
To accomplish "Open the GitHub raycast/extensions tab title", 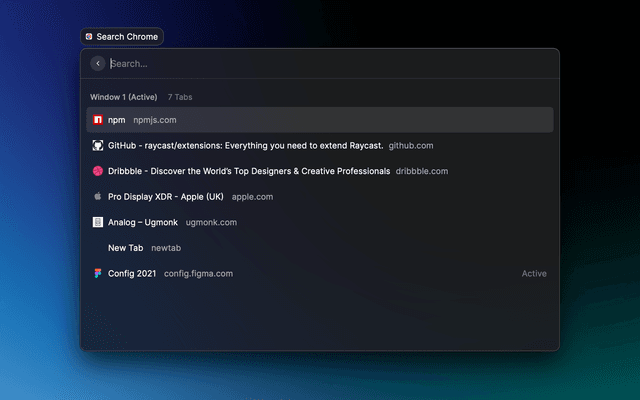I will 245,145.
